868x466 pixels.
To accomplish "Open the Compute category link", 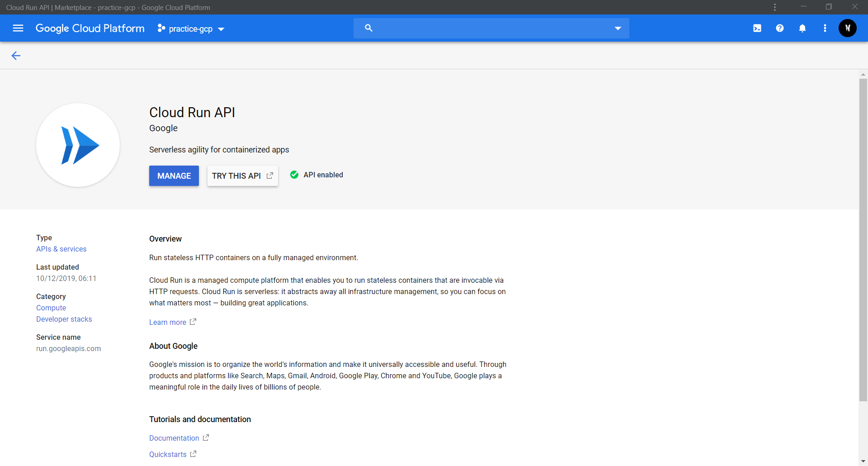I will click(x=51, y=308).
